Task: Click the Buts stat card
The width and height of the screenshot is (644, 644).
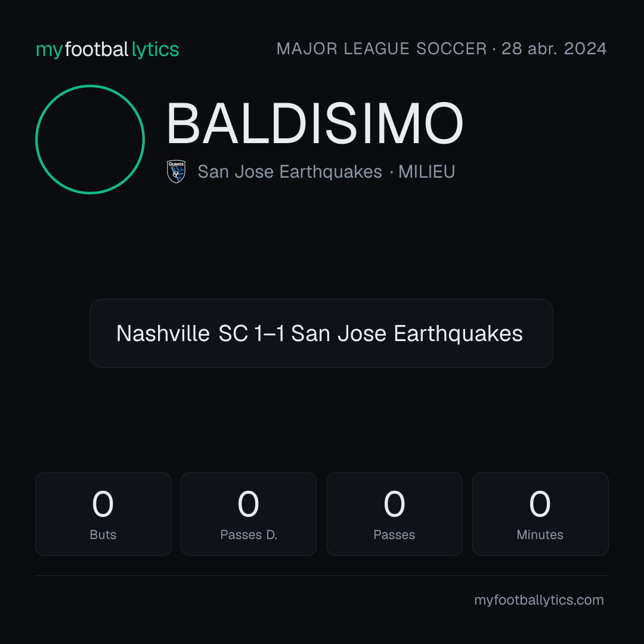Action: tap(103, 514)
